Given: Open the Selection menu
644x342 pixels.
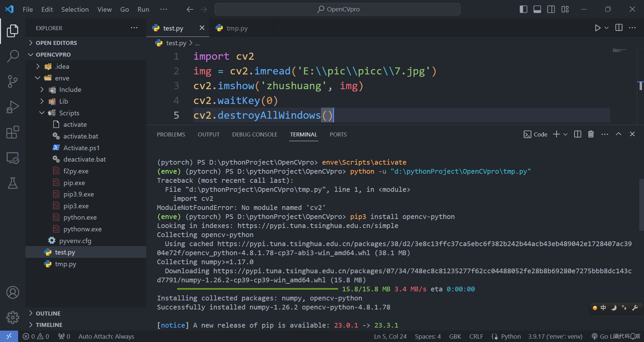Looking at the screenshot, I should pyautogui.click(x=75, y=9).
